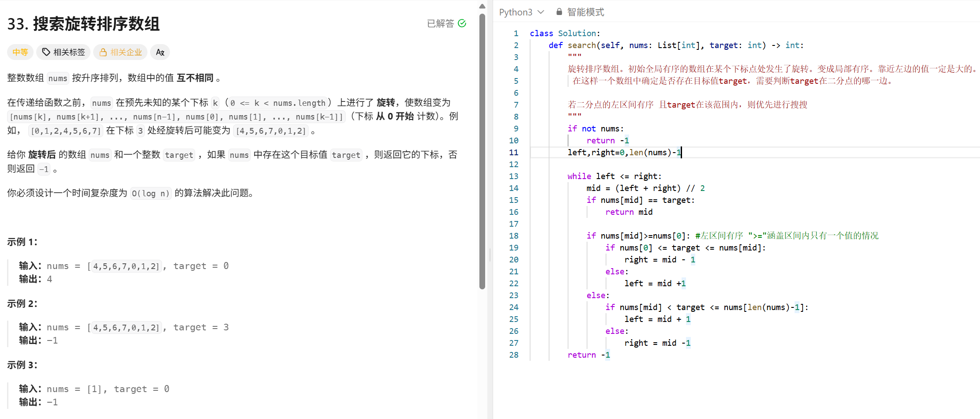Click the lock icon inside 相关企业
Image resolution: width=980 pixels, height=419 pixels.
[103, 52]
